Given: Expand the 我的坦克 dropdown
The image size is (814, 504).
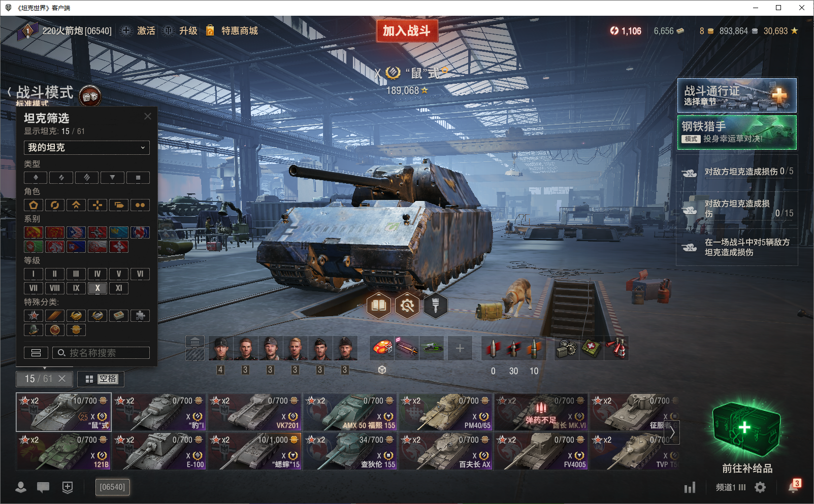Looking at the screenshot, I should click(87, 148).
